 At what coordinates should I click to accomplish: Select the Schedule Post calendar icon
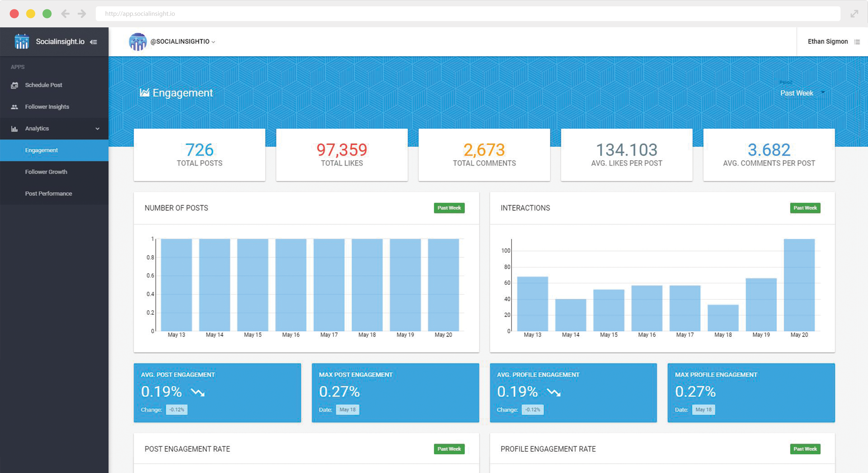click(15, 85)
